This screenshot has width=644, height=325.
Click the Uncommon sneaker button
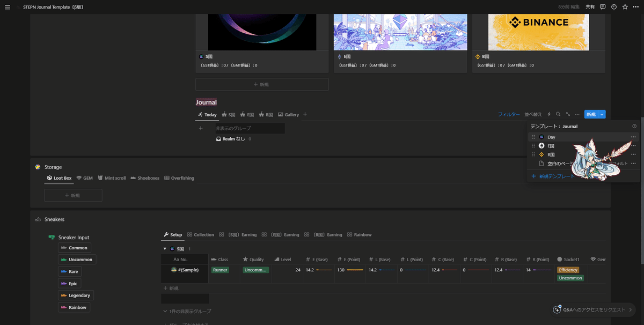77,260
